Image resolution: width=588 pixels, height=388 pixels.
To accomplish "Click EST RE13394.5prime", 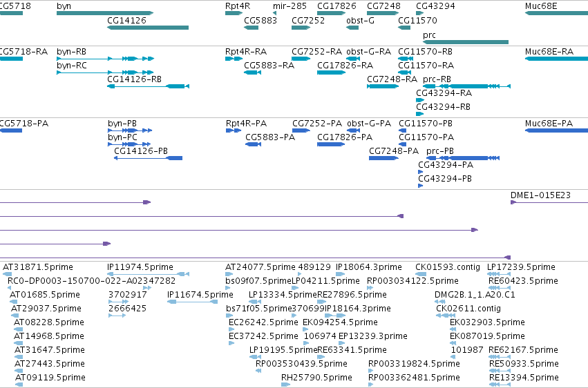I will tap(500, 385).
